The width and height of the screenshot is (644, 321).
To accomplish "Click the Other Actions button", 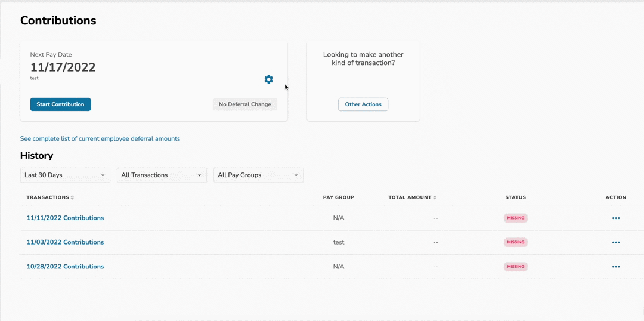I will pyautogui.click(x=363, y=104).
